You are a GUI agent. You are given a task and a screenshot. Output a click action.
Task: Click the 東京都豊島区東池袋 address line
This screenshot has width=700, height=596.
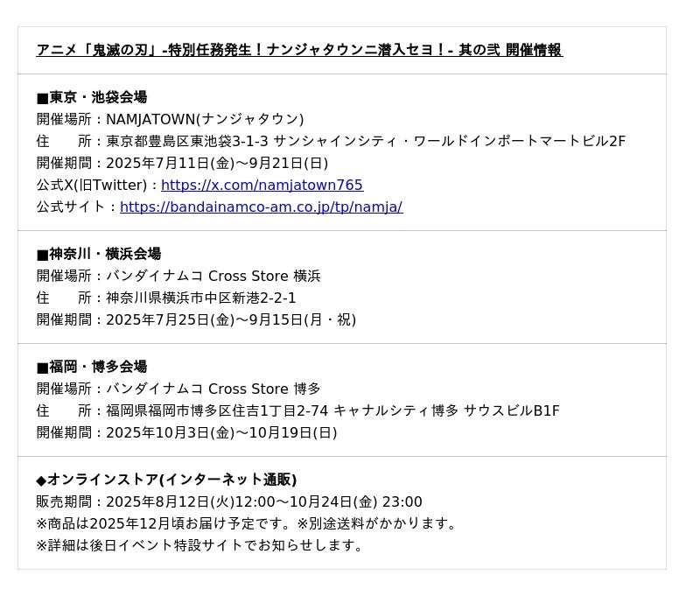pyautogui.click(x=366, y=141)
